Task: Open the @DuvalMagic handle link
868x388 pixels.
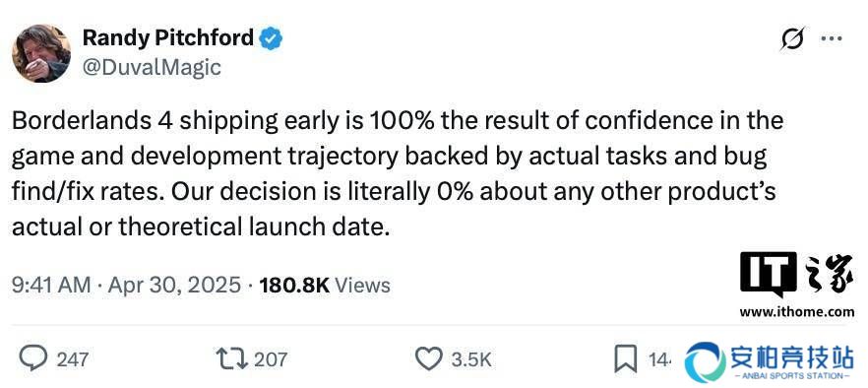Action: point(152,68)
